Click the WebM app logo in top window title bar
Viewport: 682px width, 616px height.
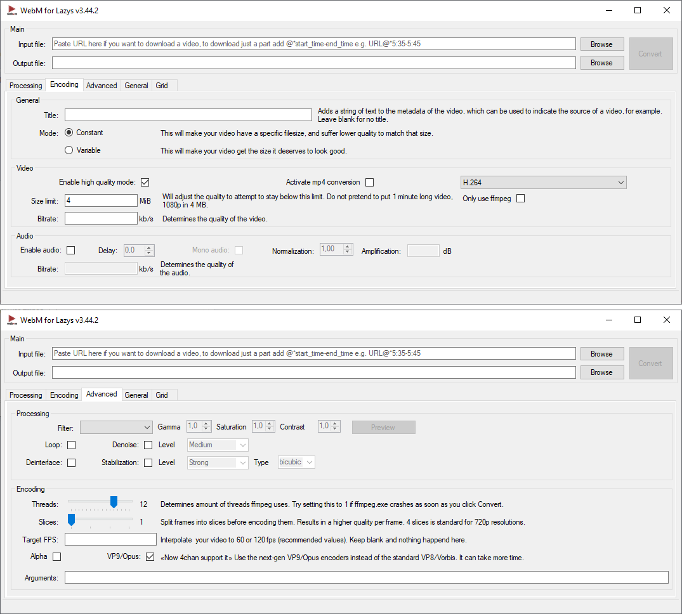tap(12, 10)
